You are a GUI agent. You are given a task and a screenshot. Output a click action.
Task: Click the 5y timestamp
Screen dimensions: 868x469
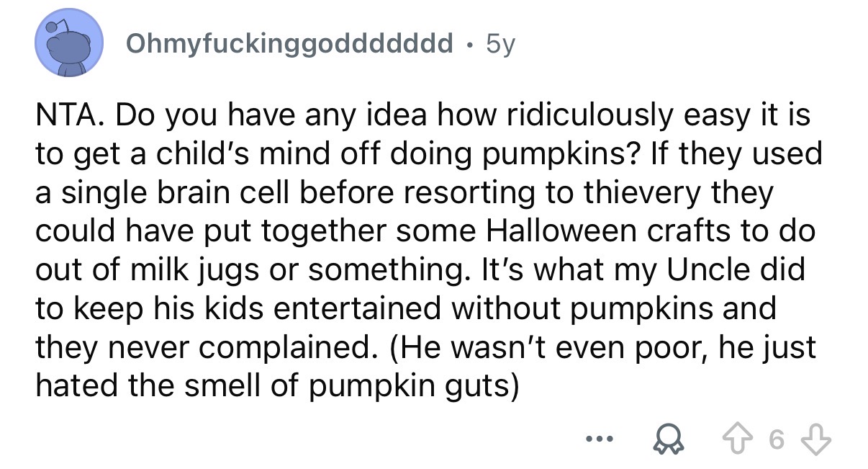501,45
